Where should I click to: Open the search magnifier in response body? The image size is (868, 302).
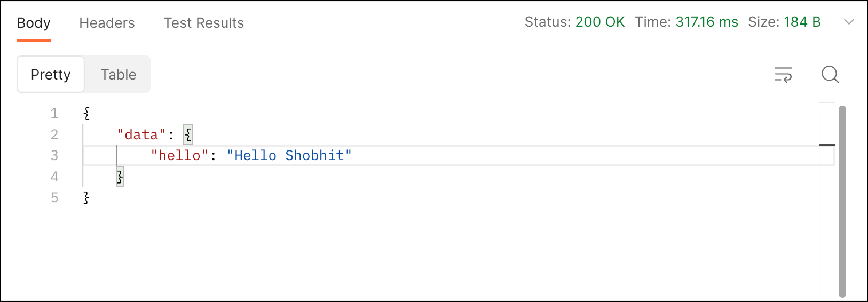(830, 75)
